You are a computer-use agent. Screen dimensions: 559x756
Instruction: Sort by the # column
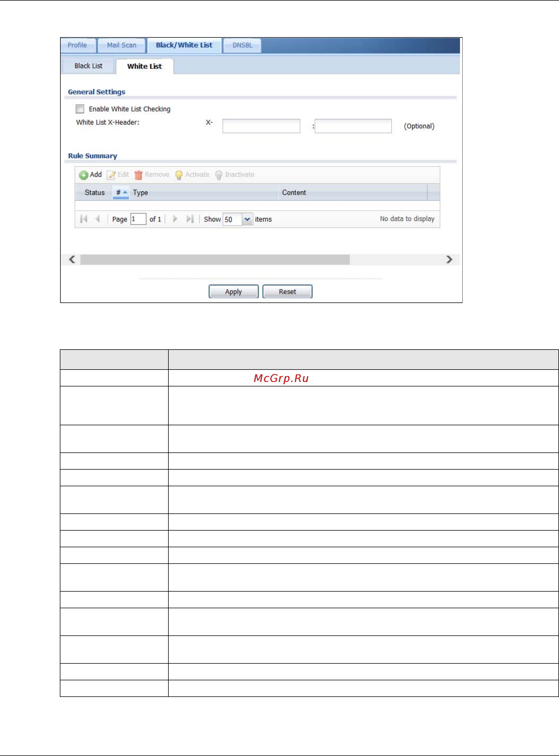pyautogui.click(x=121, y=193)
